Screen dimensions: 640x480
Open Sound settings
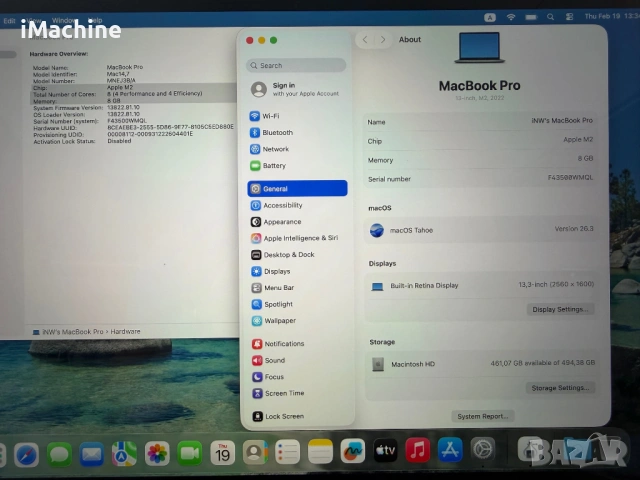(297, 360)
